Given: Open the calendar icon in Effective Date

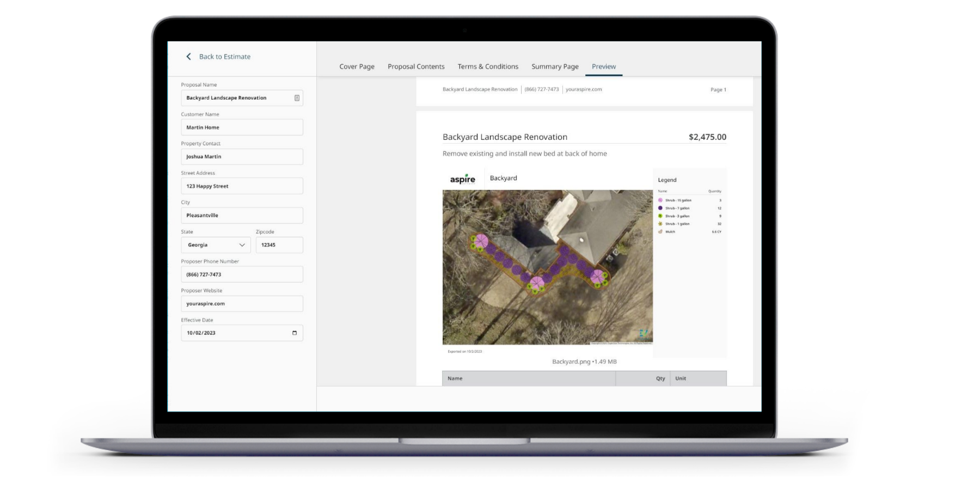Looking at the screenshot, I should (295, 333).
